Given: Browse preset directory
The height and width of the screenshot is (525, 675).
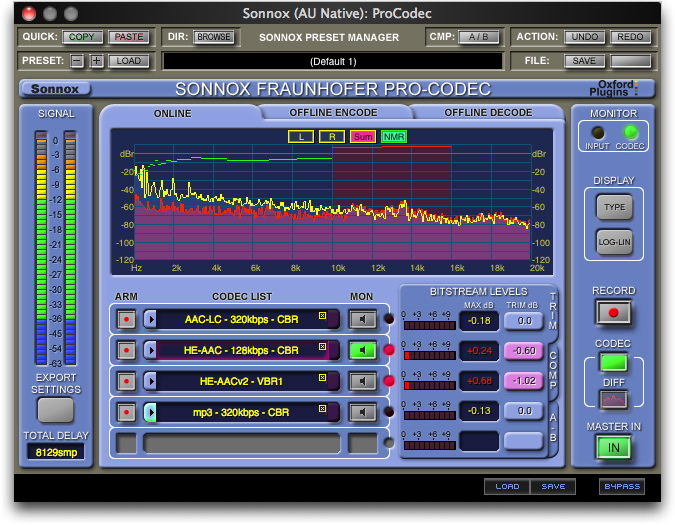Looking at the screenshot, I should [x=214, y=37].
